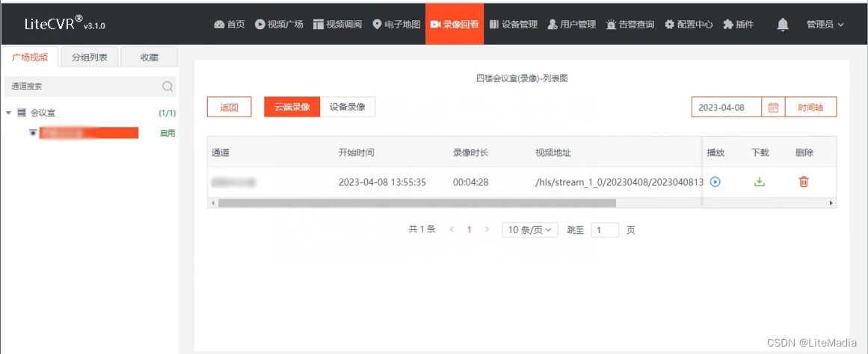
Task: Click the /hls/stream_1_0 video address cell
Action: point(620,182)
